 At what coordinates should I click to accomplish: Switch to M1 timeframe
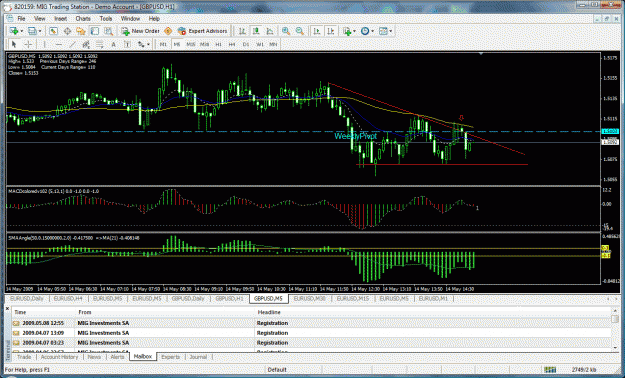pos(163,44)
